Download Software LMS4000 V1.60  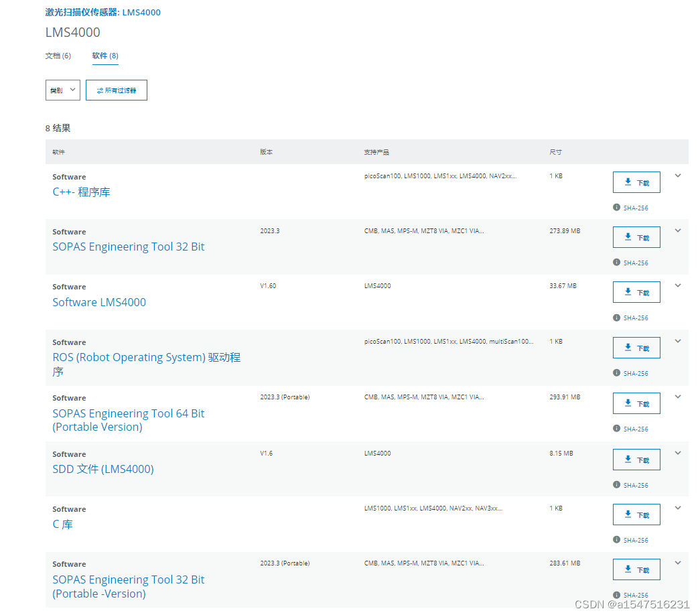click(636, 292)
